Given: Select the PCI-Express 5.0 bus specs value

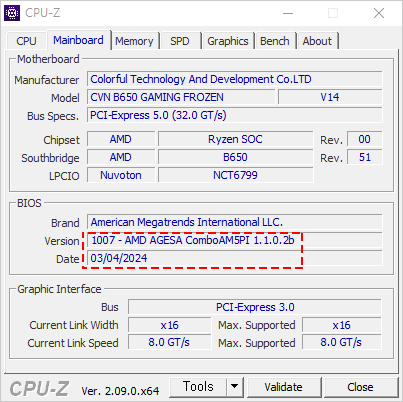Looking at the screenshot, I should coord(235,115).
